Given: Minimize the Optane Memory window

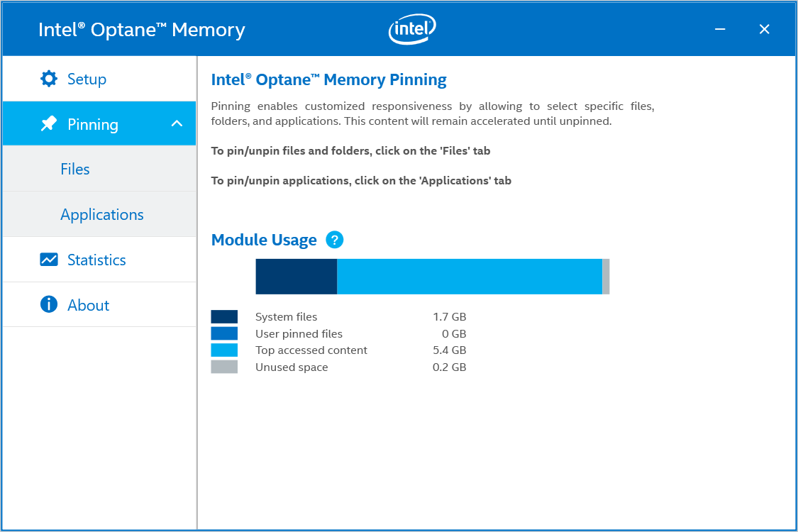Looking at the screenshot, I should click(x=720, y=29).
